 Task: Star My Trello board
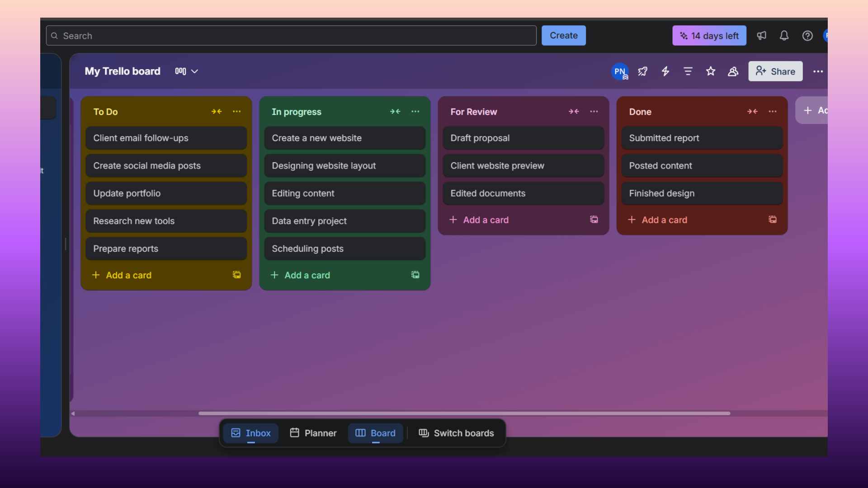pyautogui.click(x=711, y=71)
